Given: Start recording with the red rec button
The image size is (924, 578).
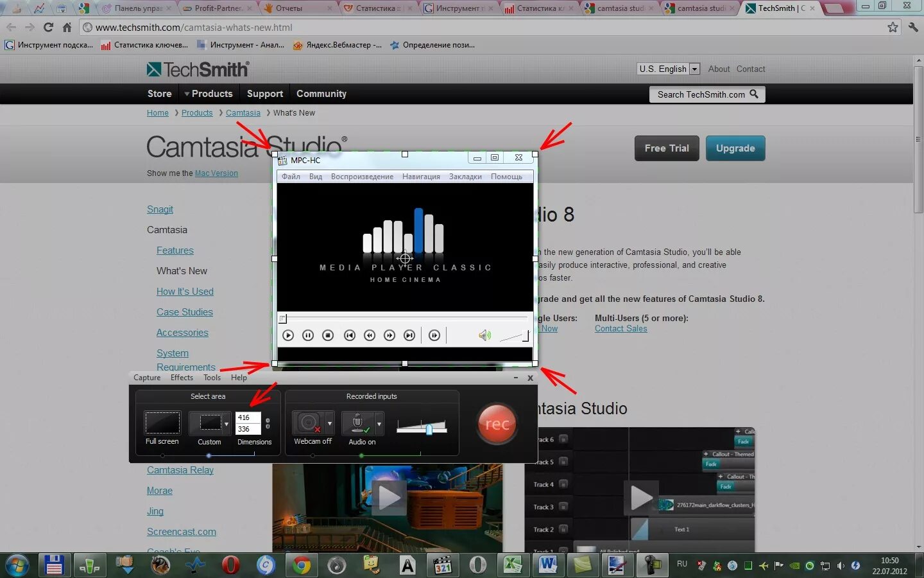Looking at the screenshot, I should pyautogui.click(x=497, y=424).
